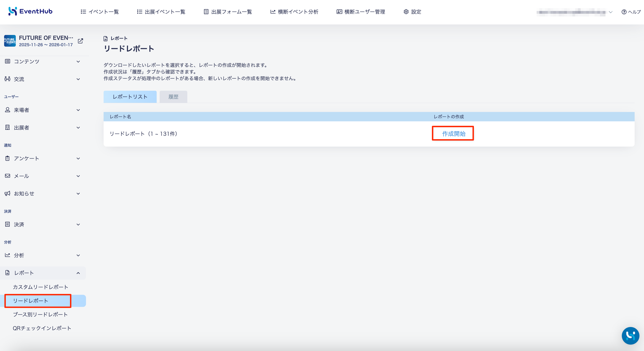The image size is (644, 351).
Task: Click the コンテンツ list icon in sidebar
Action: click(8, 61)
